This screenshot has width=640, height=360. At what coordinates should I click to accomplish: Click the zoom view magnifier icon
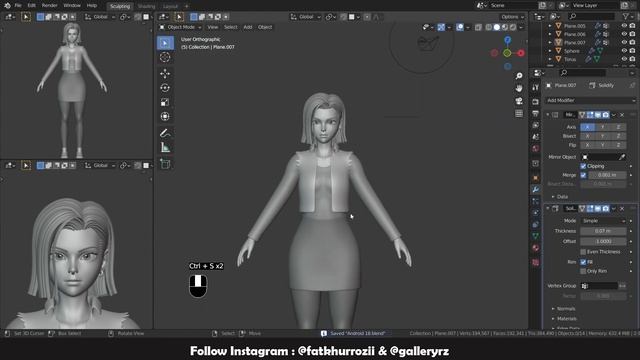click(x=519, y=76)
